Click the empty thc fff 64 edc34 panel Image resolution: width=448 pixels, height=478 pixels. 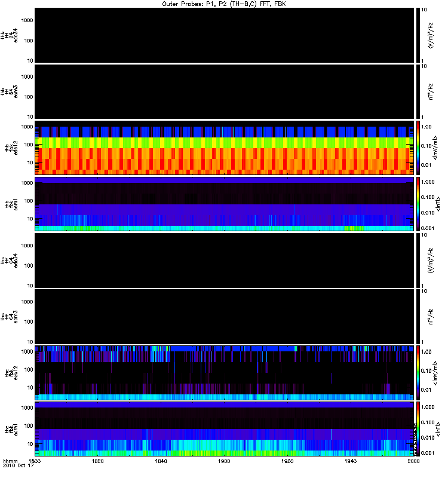[225, 261]
